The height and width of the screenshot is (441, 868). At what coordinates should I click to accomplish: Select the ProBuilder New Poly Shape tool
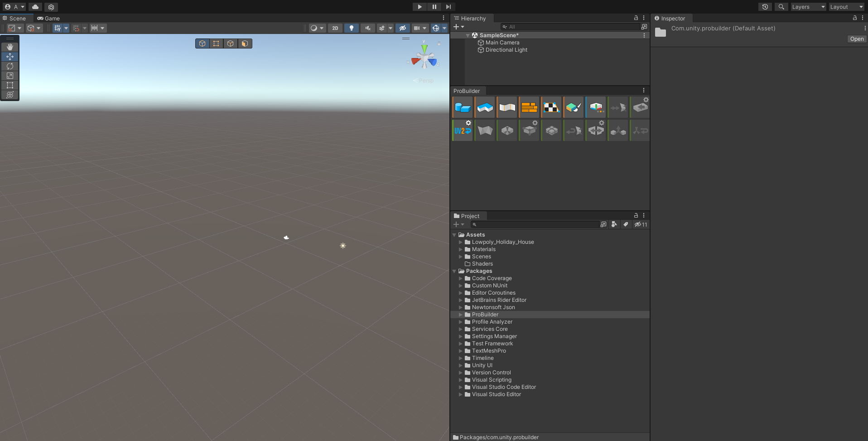(x=485, y=107)
